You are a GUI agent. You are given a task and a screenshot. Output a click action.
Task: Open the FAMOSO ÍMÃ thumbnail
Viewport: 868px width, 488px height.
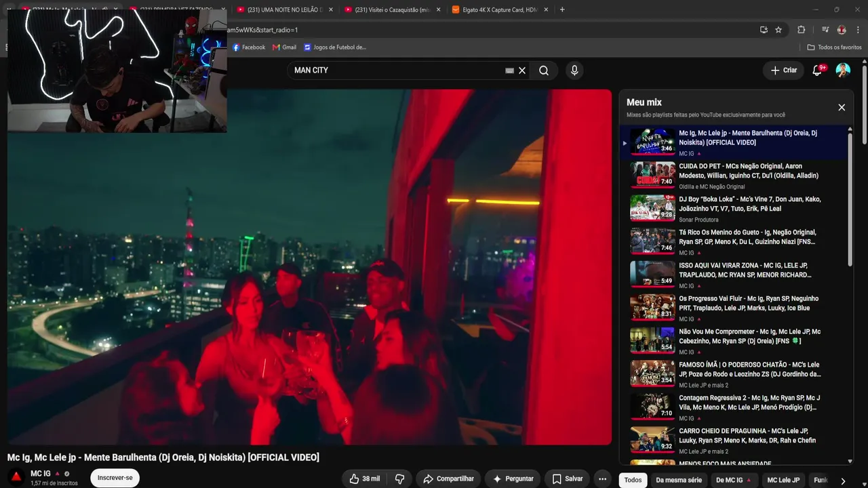click(652, 373)
